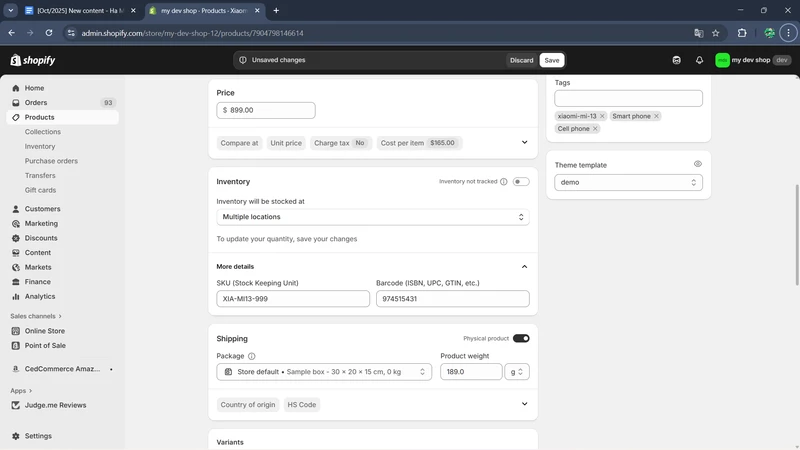Image resolution: width=800 pixels, height=450 pixels.
Task: Click the SKU input field
Action: (293, 299)
